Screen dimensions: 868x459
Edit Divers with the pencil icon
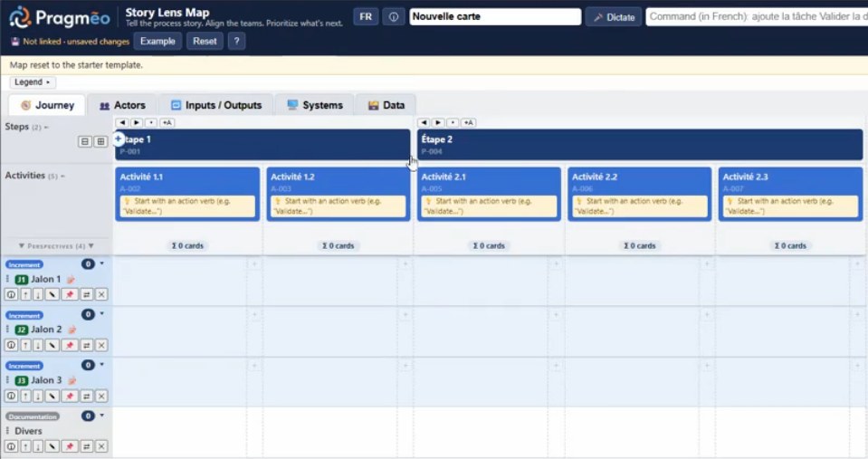[x=52, y=447]
